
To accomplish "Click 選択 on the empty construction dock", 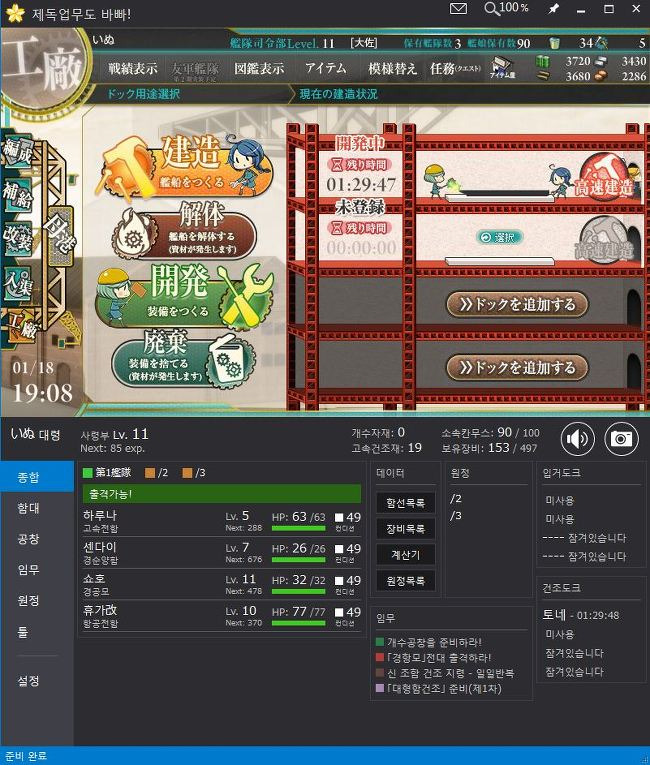I will [x=499, y=238].
